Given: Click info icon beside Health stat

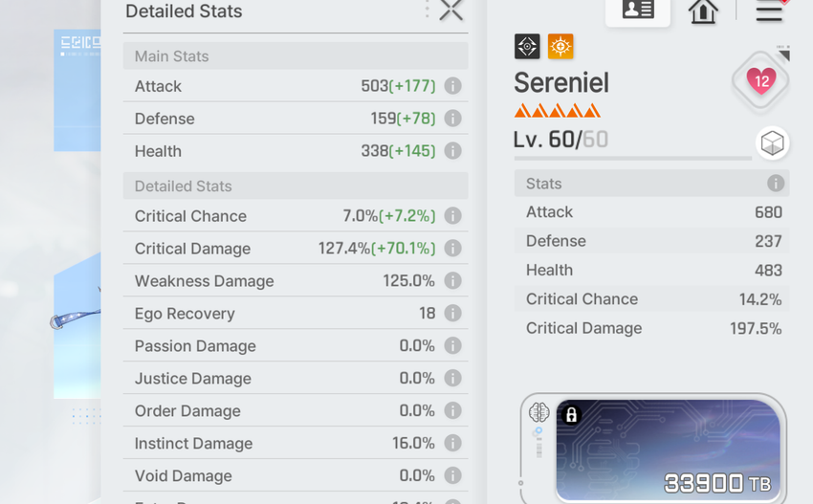Looking at the screenshot, I should (x=452, y=151).
